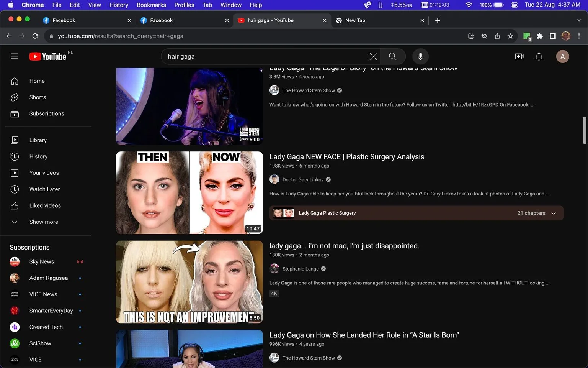Open a new browser tab with plus

438,20
